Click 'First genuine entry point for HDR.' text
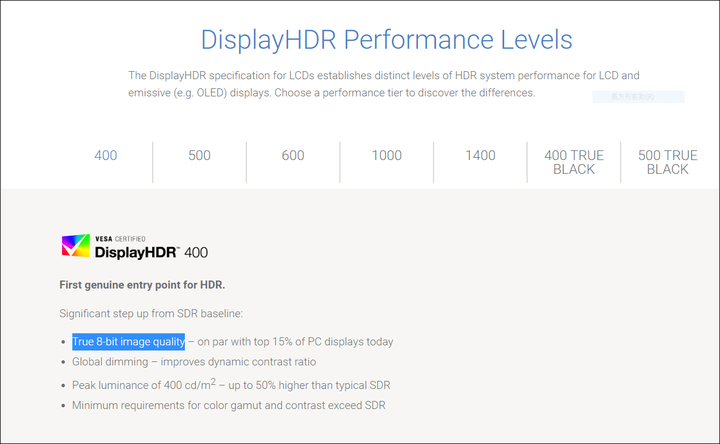This screenshot has height=444, width=720. [x=142, y=285]
